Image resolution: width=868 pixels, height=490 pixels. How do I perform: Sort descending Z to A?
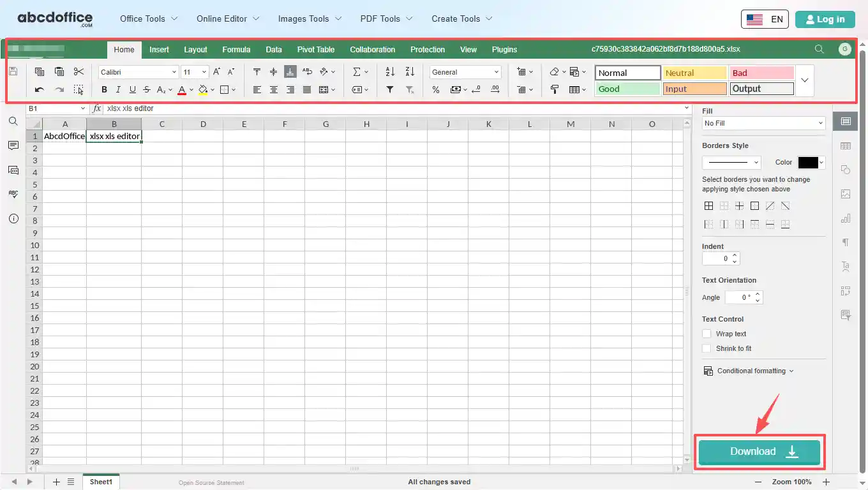point(410,72)
